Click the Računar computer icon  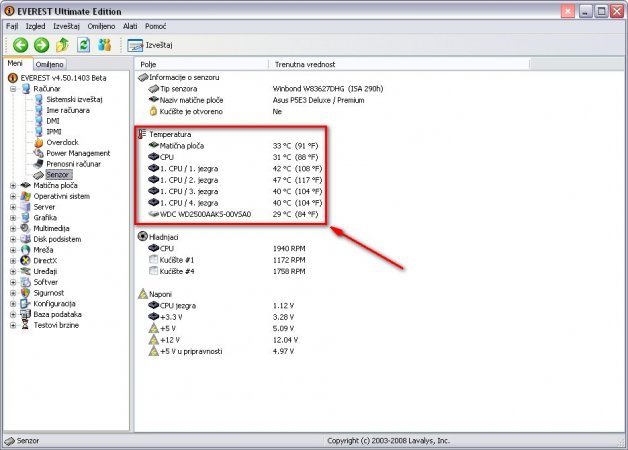tap(26, 89)
